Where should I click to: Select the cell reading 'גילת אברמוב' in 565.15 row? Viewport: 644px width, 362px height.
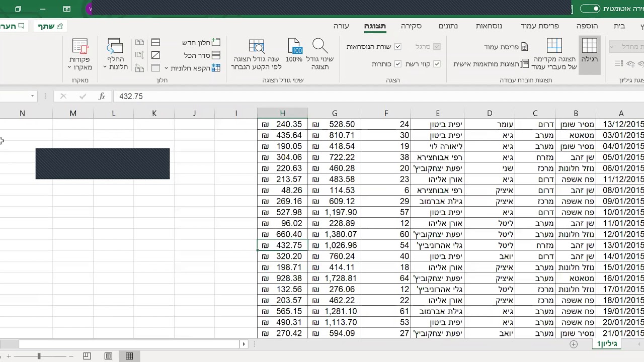[x=437, y=312]
